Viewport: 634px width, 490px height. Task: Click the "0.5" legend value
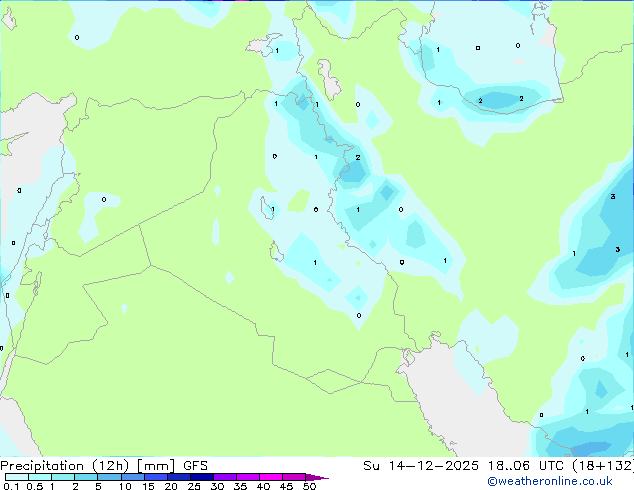(35, 486)
